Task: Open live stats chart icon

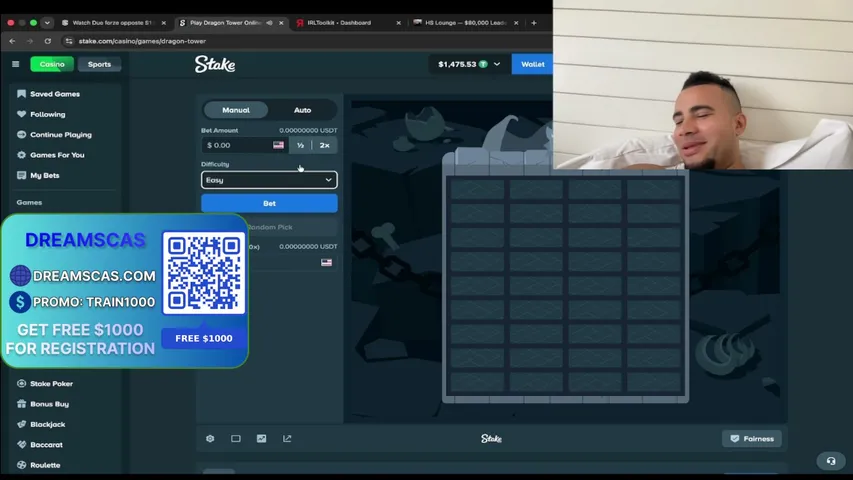Action: (262, 439)
